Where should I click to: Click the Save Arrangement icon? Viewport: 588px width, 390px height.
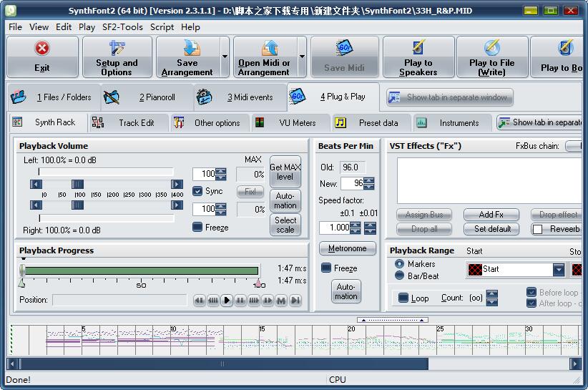pos(192,48)
